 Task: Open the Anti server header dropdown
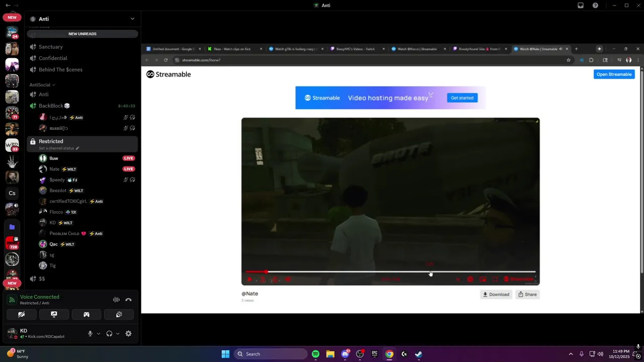(83, 19)
